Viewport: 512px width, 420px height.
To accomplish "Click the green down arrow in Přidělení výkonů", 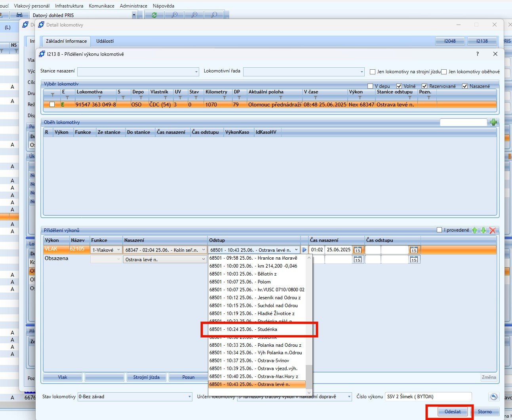I will (483, 230).
